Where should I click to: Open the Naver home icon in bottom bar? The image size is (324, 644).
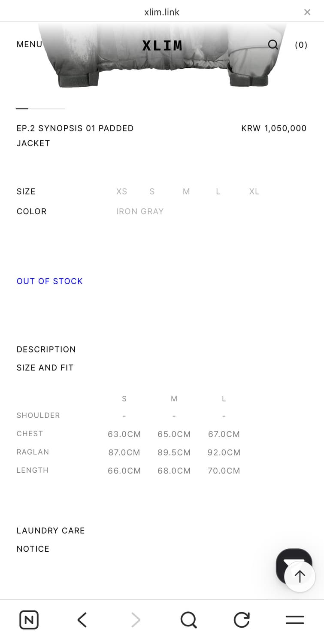coord(29,620)
